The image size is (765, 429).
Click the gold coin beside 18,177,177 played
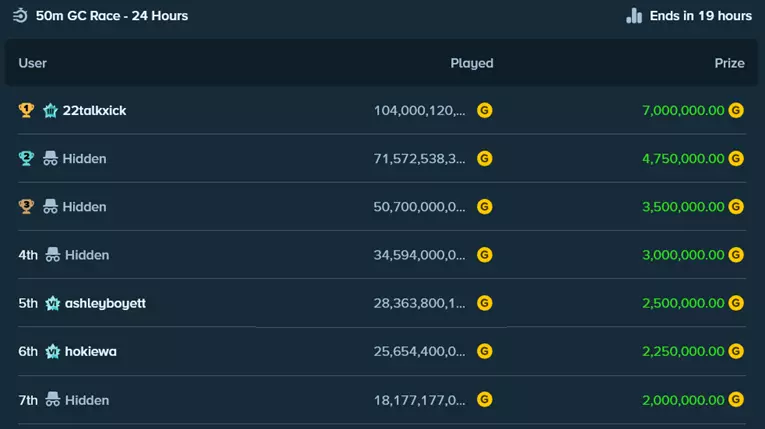[484, 399]
